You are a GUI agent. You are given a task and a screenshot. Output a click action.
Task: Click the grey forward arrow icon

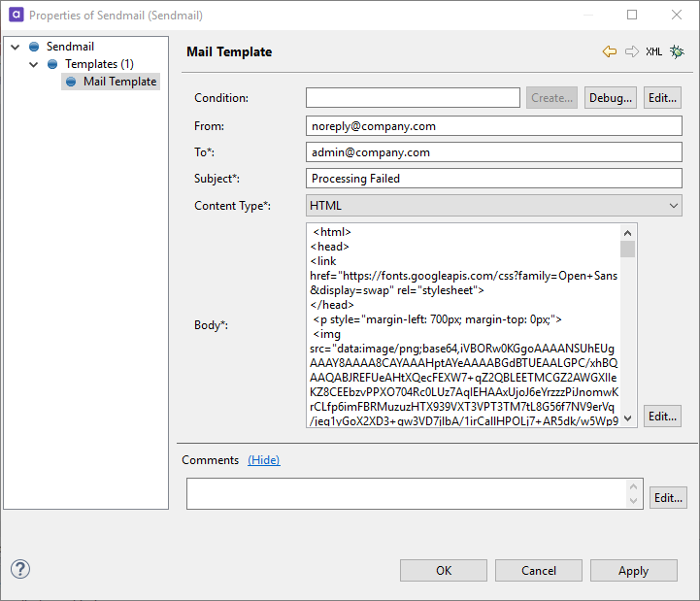point(632,51)
